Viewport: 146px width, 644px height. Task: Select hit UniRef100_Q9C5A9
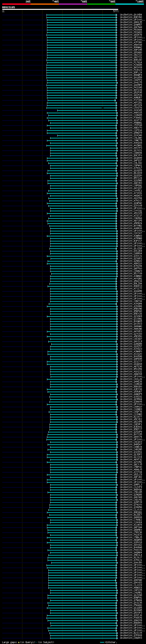pyautogui.click(x=131, y=27)
